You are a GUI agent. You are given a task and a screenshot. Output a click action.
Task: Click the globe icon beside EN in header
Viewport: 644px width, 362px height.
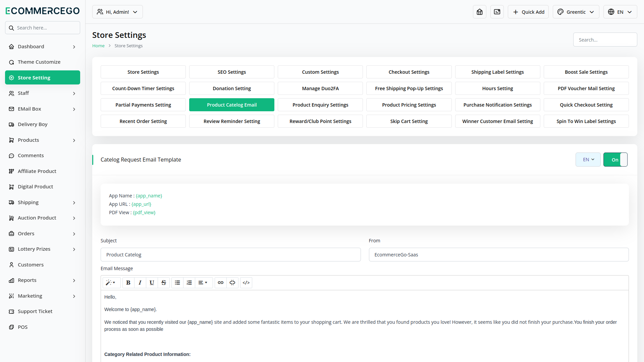point(611,12)
